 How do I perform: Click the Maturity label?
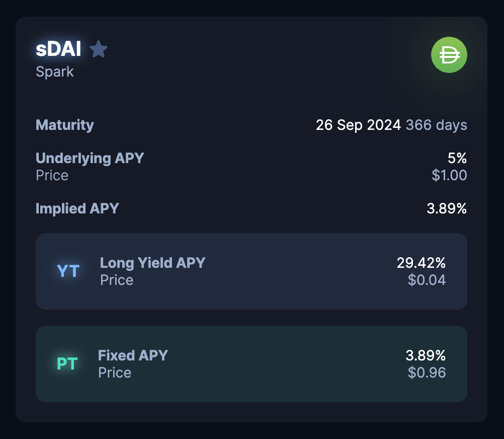click(x=65, y=125)
